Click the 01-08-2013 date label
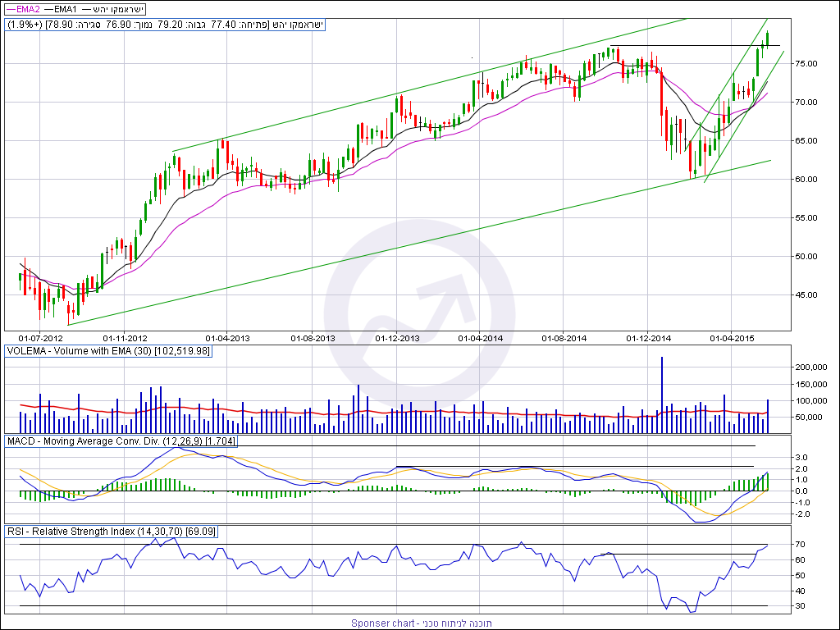The width and height of the screenshot is (840, 630). coord(313,339)
